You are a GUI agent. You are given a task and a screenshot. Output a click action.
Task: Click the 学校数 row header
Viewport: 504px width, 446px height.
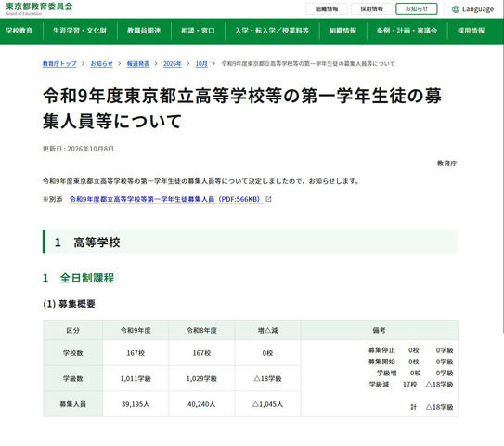coord(73,353)
